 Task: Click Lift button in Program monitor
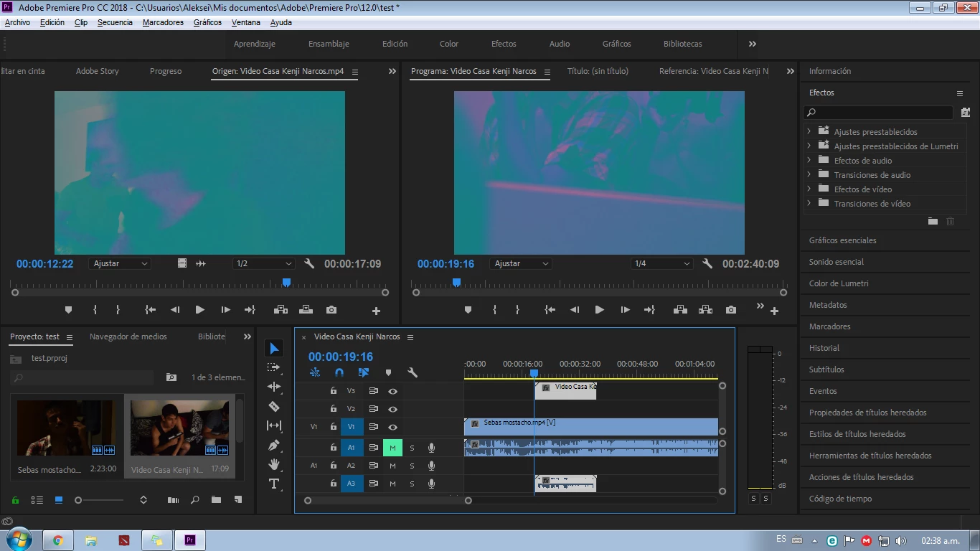coord(680,310)
